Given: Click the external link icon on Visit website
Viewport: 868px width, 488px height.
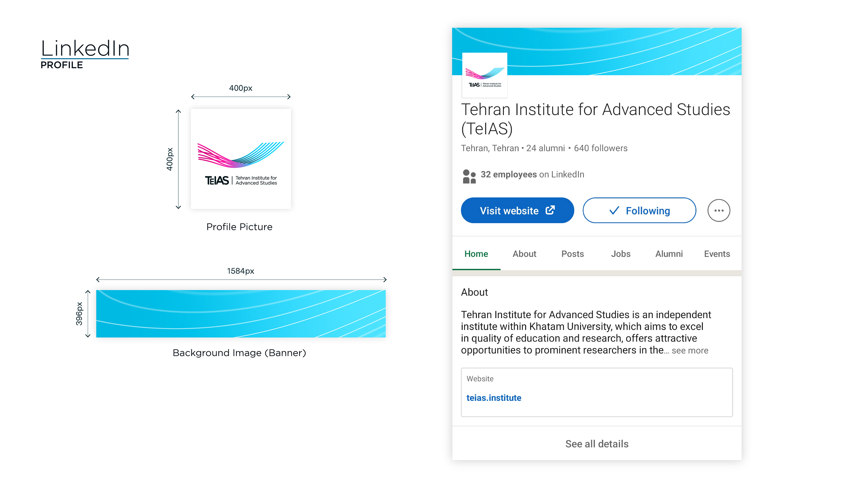Looking at the screenshot, I should (550, 210).
